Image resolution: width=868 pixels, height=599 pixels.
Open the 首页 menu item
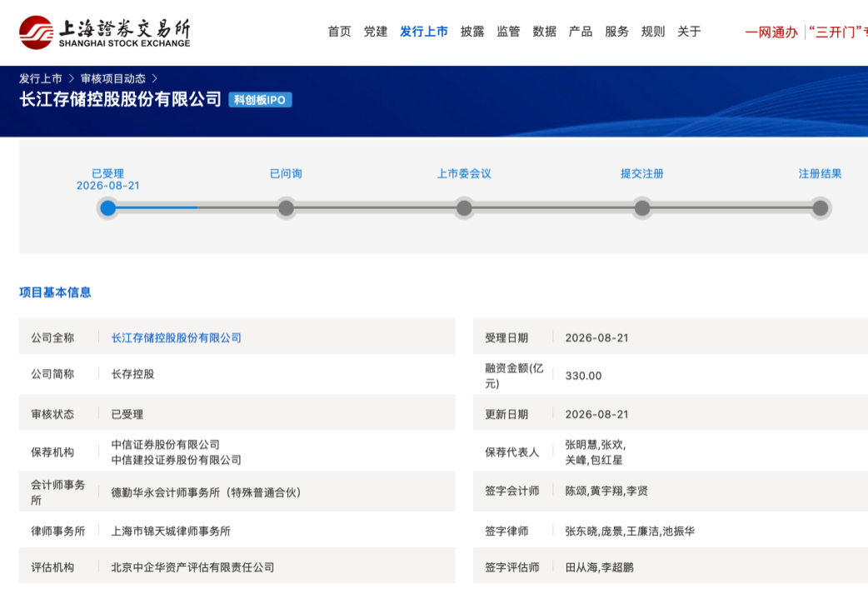point(339,32)
